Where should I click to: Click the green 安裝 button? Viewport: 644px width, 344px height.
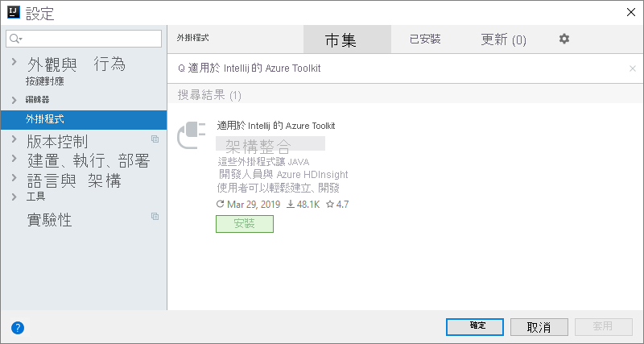coord(245,224)
